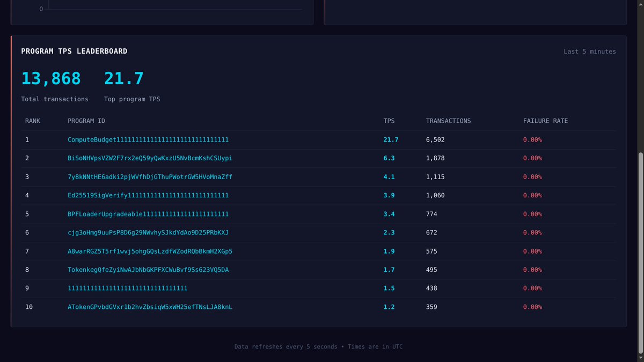Select the TRANSACTIONS column header

[448, 121]
